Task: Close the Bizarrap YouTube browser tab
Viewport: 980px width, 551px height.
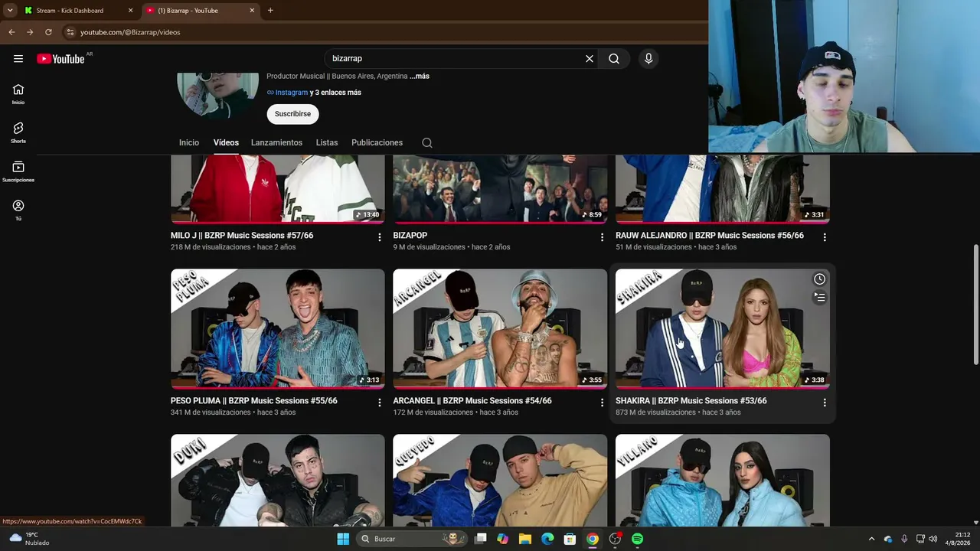Action: (252, 11)
